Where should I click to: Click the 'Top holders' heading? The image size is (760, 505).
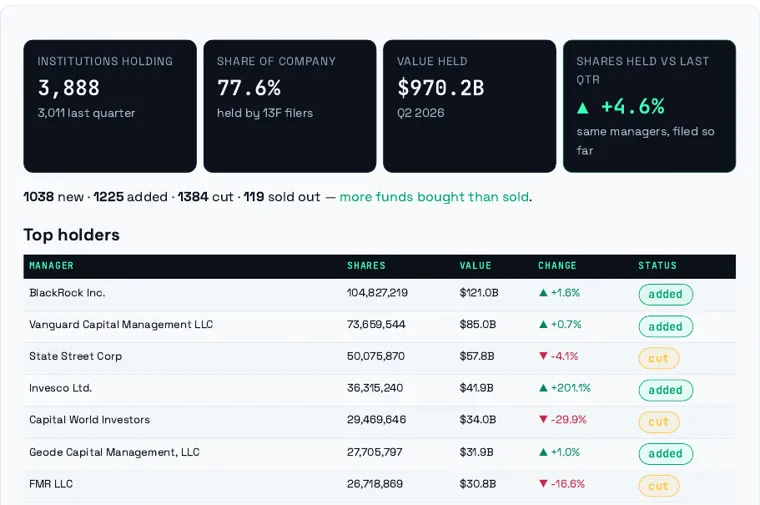[x=72, y=235]
